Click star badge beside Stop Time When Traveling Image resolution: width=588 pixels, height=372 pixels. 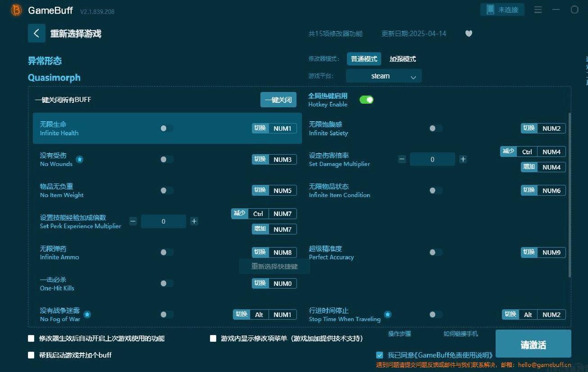click(x=387, y=314)
